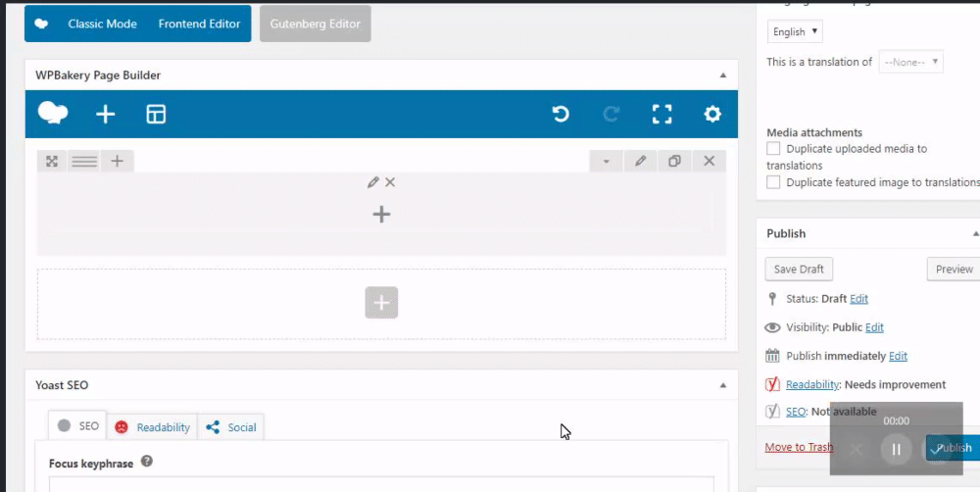Delete the column with the small X icon
The height and width of the screenshot is (492, 980).
pyautogui.click(x=390, y=182)
